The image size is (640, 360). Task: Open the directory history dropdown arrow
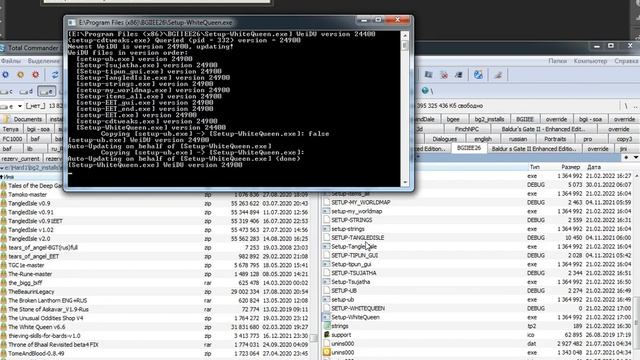(636, 158)
